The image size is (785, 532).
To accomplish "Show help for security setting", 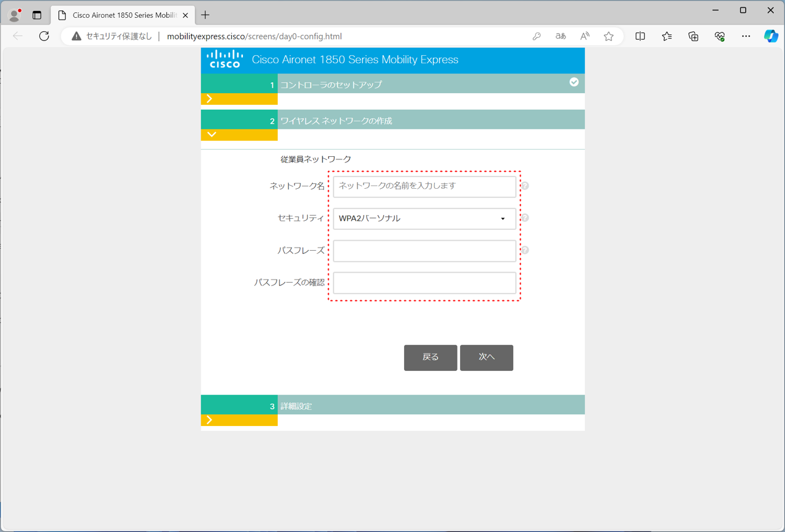I will tap(525, 218).
